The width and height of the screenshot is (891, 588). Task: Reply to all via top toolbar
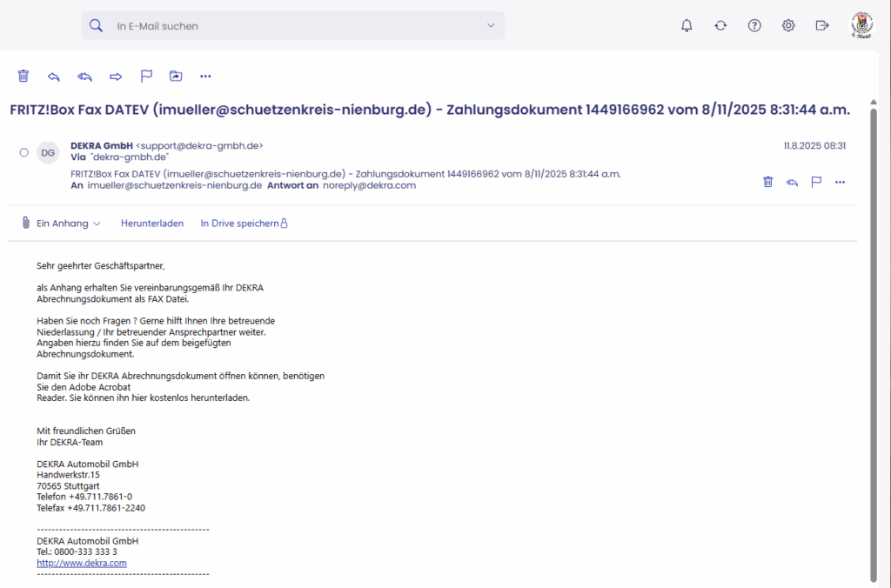pyautogui.click(x=84, y=77)
